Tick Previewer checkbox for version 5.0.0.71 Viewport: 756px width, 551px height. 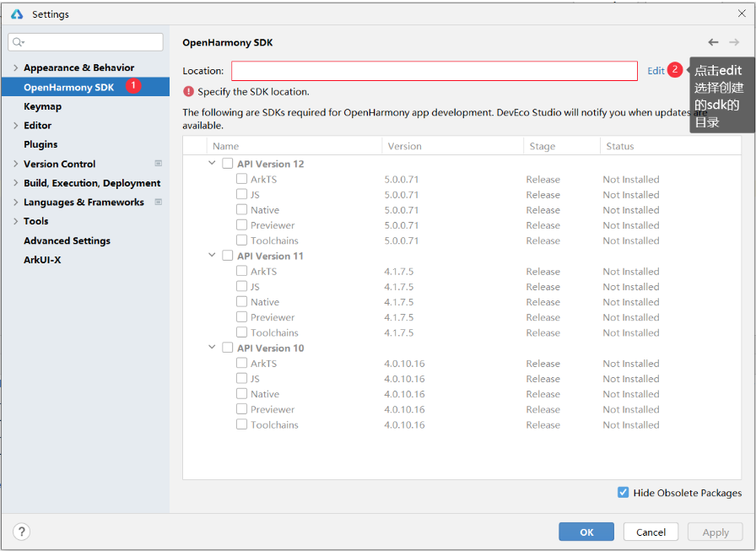[241, 224]
